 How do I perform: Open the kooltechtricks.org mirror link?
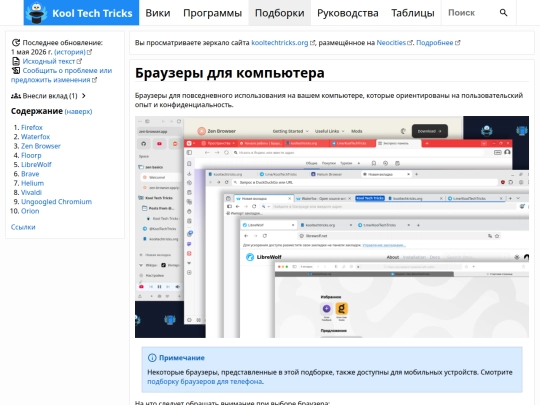coord(280,43)
